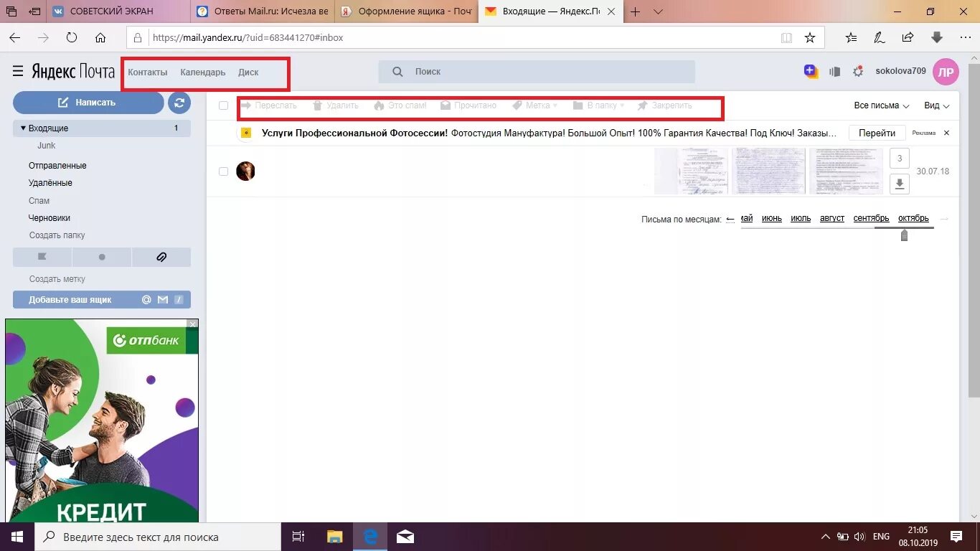Viewport: 980px width, 551px height.
Task: Tick the select-all messages checkbox
Action: [x=223, y=105]
